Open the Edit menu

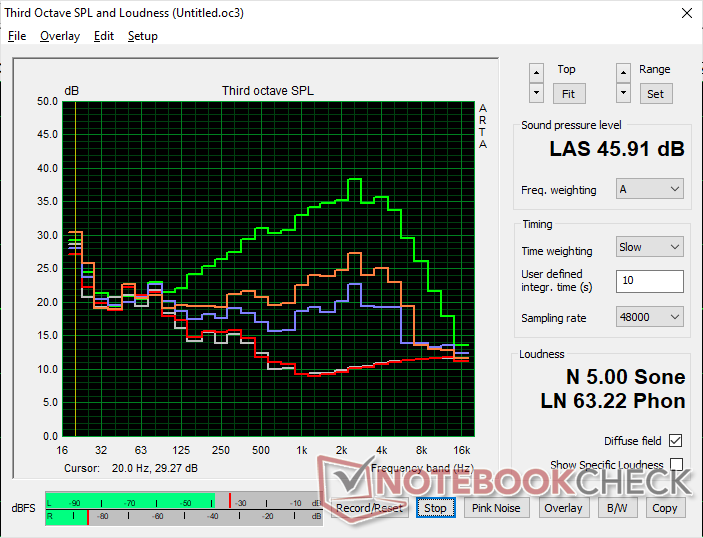(x=104, y=36)
